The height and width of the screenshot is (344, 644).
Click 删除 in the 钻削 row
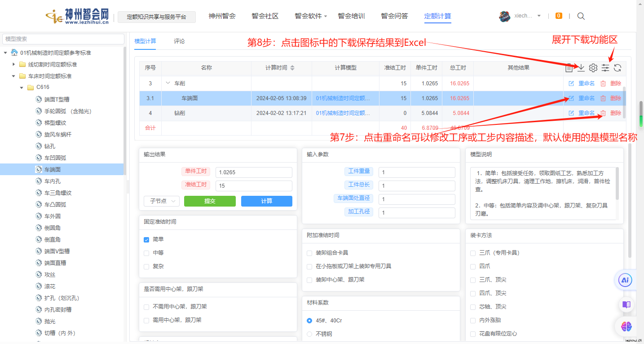[x=616, y=113]
